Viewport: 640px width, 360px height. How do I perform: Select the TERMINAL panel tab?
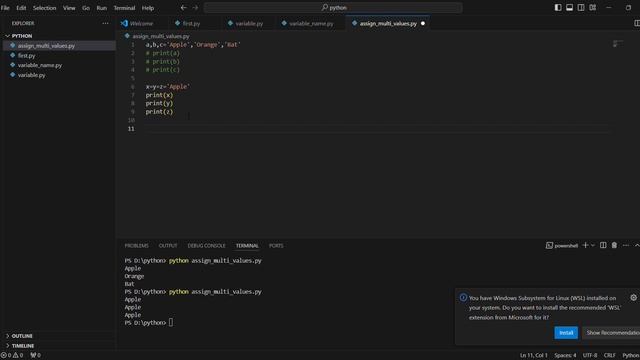(247, 246)
